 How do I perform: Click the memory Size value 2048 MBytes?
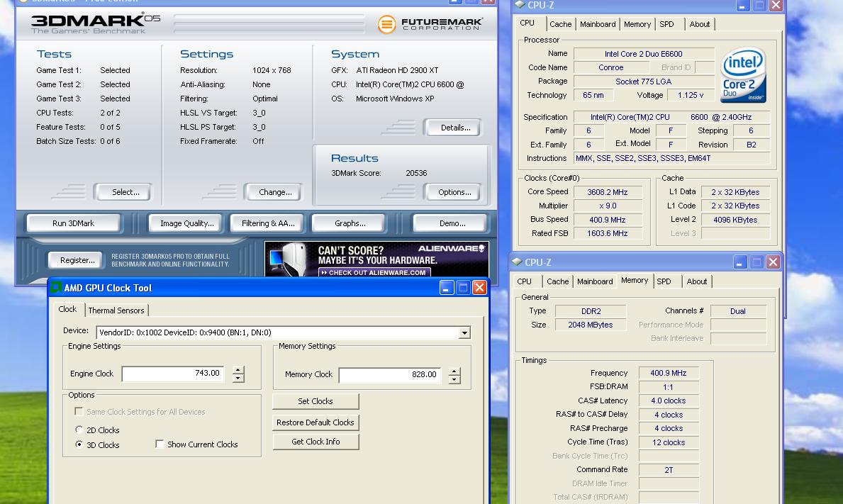tap(591, 325)
